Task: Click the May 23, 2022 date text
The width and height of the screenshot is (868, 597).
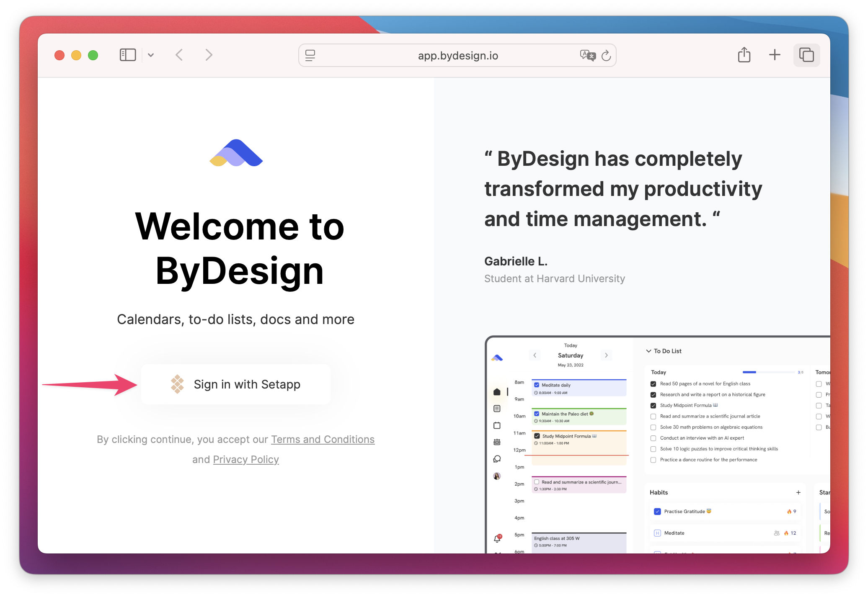Action: coord(570,365)
